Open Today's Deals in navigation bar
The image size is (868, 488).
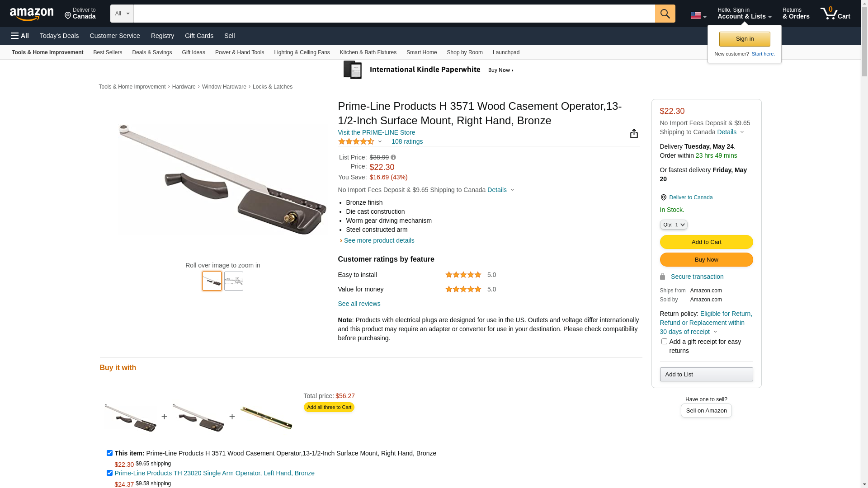(59, 36)
